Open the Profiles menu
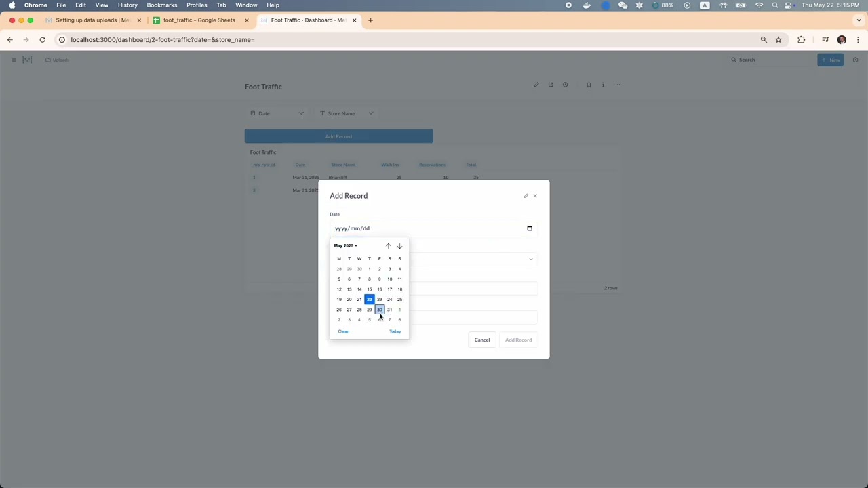This screenshot has height=488, width=868. pyautogui.click(x=197, y=5)
